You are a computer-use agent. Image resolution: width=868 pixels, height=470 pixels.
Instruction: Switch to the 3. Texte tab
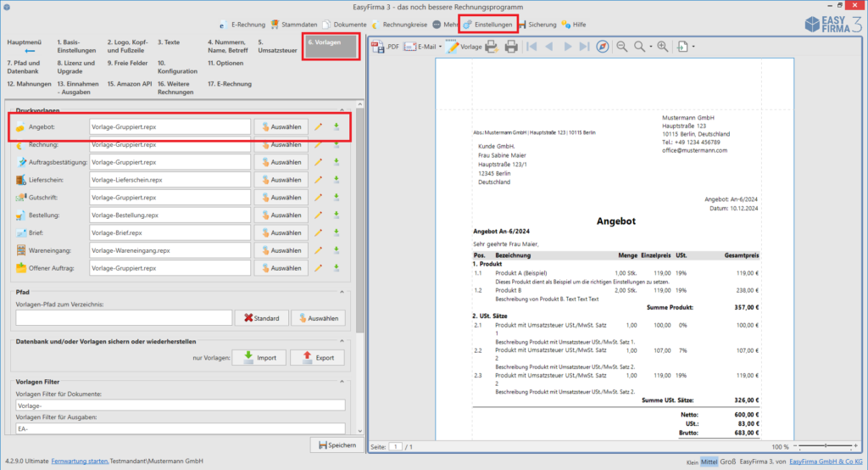[x=169, y=42]
